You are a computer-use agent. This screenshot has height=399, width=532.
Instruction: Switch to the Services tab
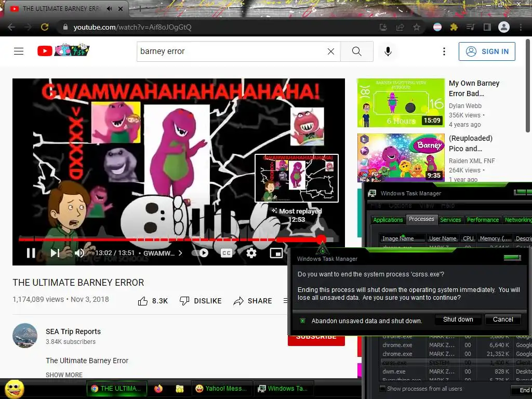450,220
